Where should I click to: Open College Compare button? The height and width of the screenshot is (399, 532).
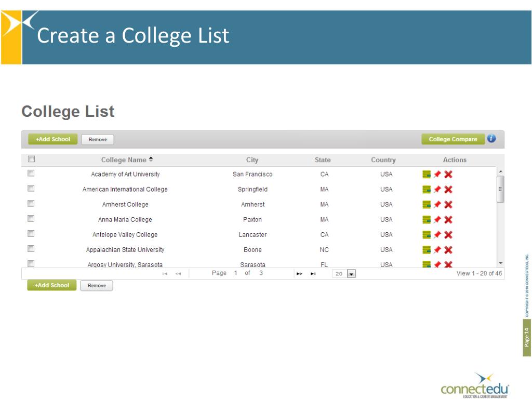(x=453, y=139)
